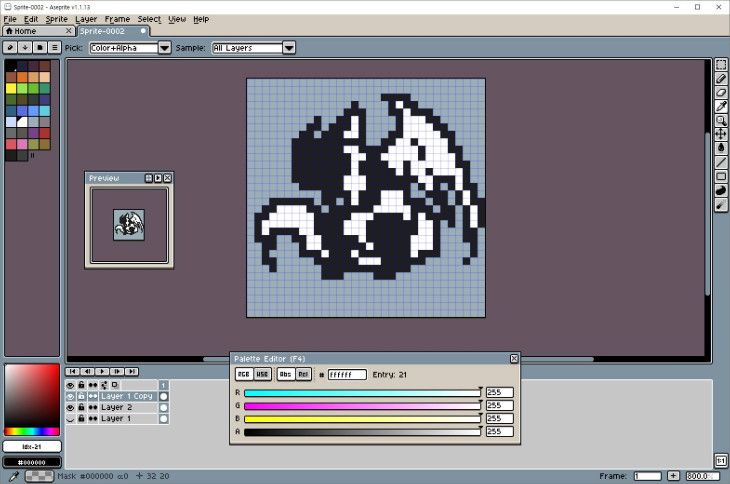Viewport: 730px width, 484px height.
Task: Select the Move tool
Action: tap(721, 134)
